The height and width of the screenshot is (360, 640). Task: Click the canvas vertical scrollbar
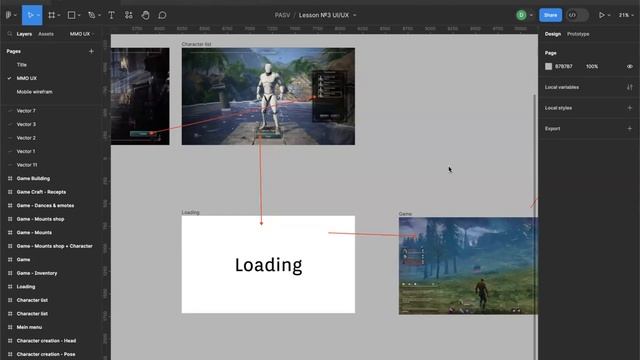(x=535, y=227)
